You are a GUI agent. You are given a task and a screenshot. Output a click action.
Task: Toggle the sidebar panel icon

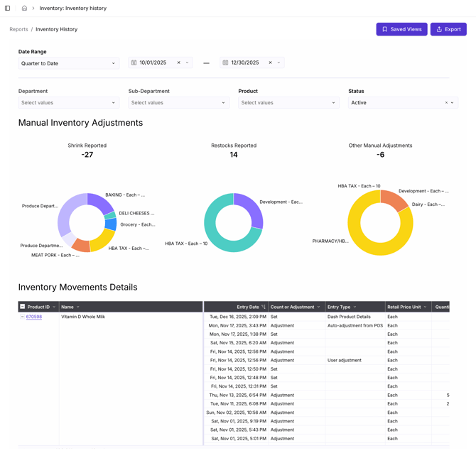point(8,9)
